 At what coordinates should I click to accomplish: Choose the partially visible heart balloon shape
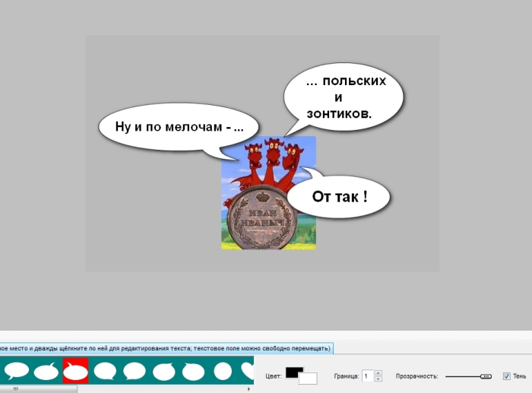pyautogui.click(x=248, y=371)
